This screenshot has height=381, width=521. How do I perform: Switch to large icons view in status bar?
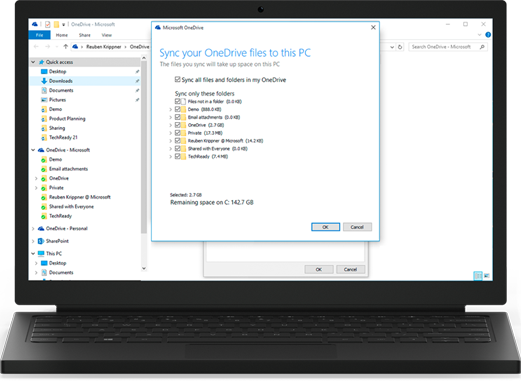[x=487, y=276]
